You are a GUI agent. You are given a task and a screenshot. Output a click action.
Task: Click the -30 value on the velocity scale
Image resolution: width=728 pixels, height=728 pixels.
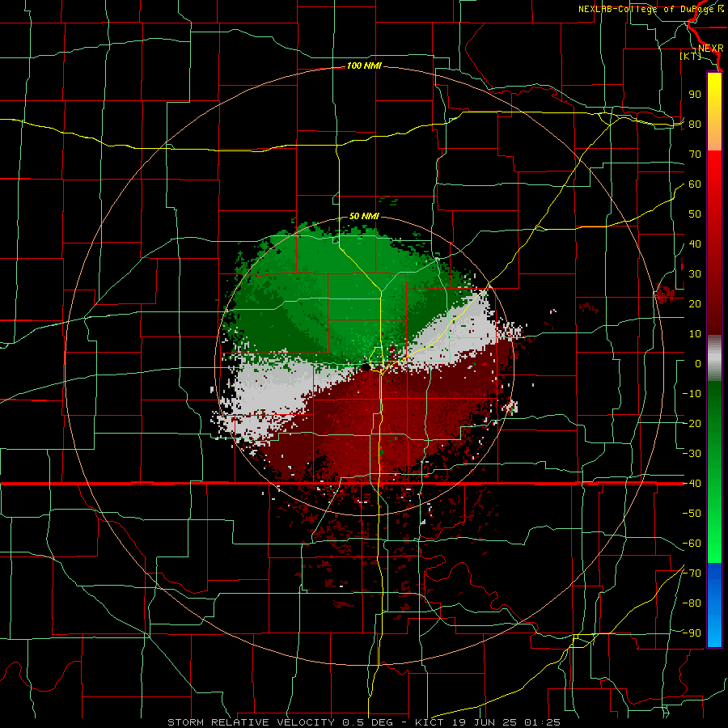[692, 454]
